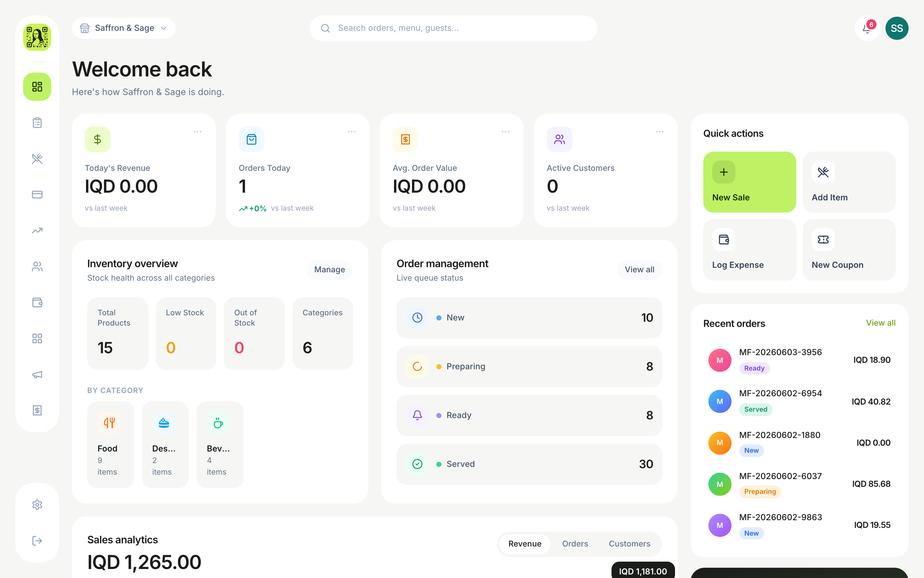Click the Served status badge in recent orders

[755, 409]
